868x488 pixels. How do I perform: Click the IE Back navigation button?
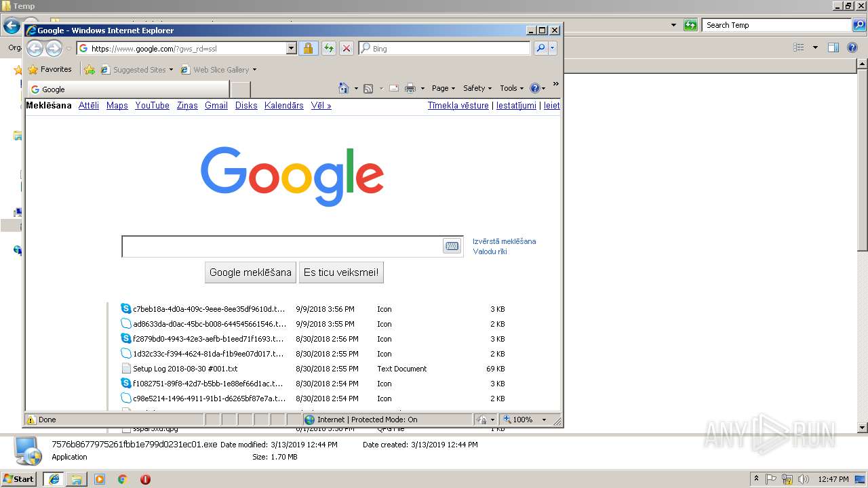tap(35, 48)
